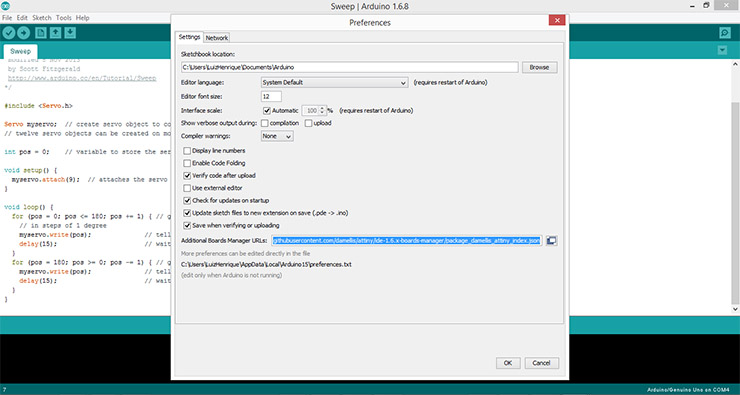The image size is (740, 395).
Task: Enable verbose output during upload
Action: click(x=308, y=123)
